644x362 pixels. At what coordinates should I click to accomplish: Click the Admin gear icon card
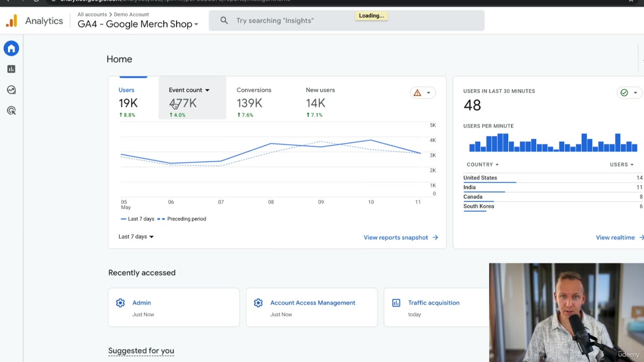pos(120,303)
